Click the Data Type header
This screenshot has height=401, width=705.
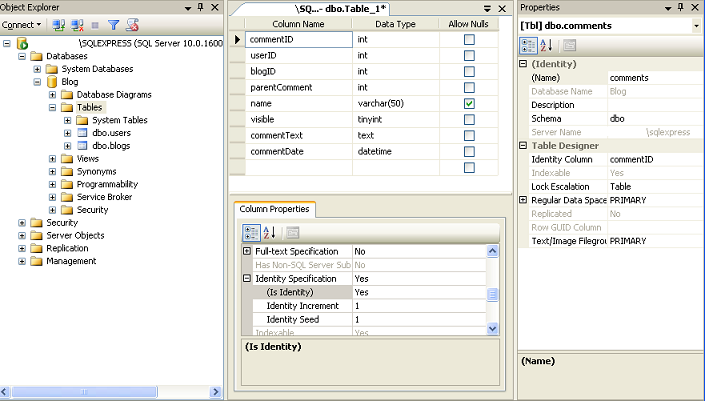click(x=395, y=24)
